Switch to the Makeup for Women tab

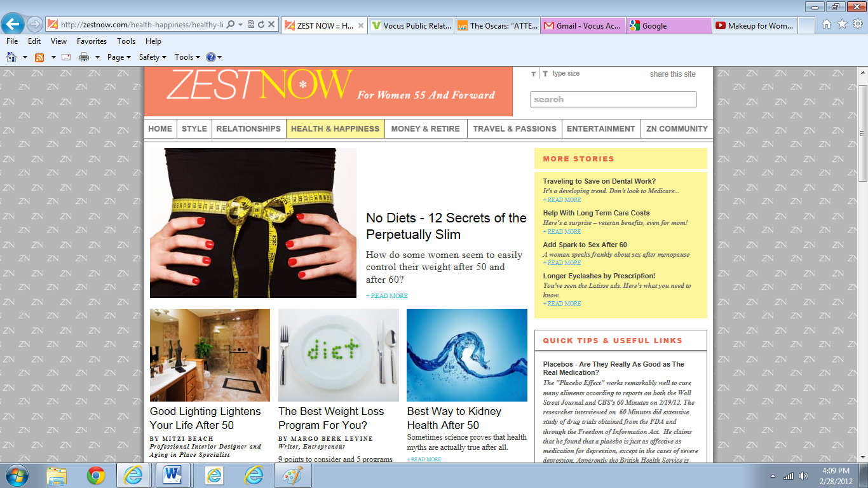pyautogui.click(x=755, y=25)
